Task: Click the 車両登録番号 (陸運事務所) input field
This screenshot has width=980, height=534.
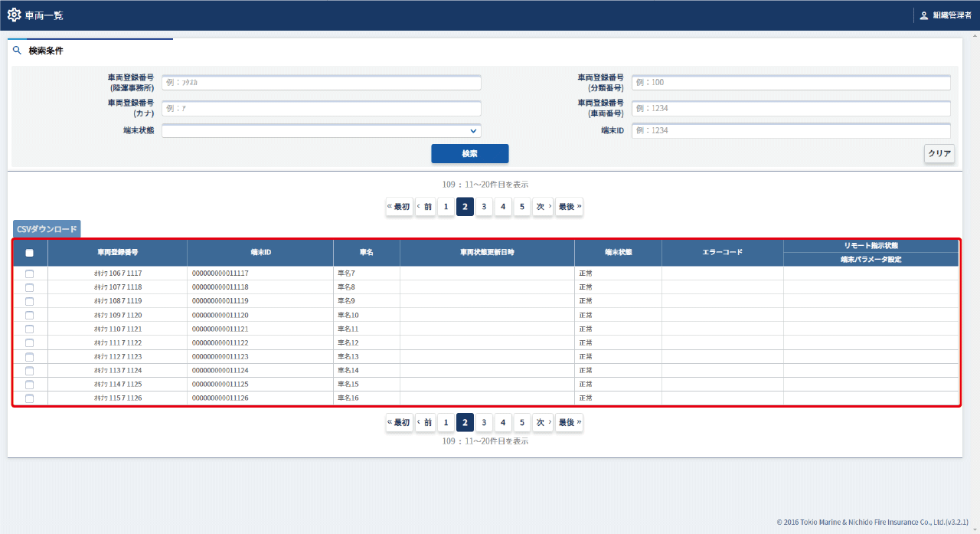Action: pyautogui.click(x=321, y=83)
